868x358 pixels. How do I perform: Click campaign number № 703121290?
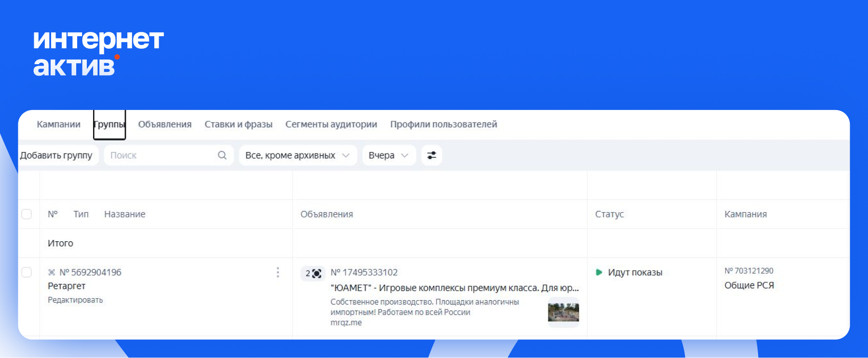click(x=749, y=271)
